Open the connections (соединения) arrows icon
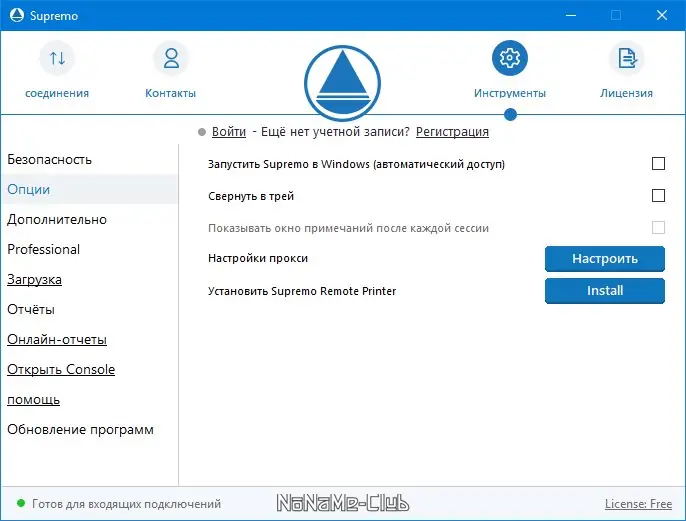The height and width of the screenshot is (521, 686). [x=57, y=58]
